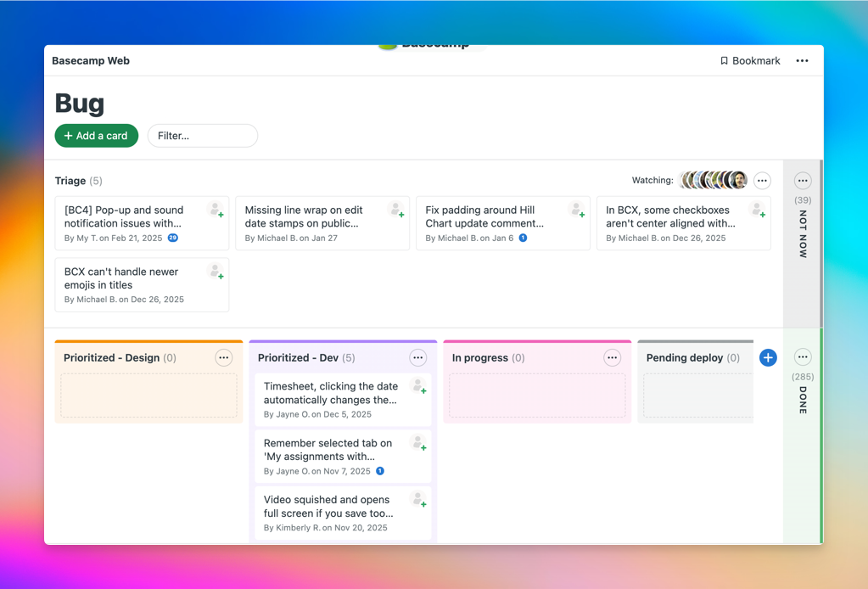Add a new column with blue plus
The image size is (868, 589).
point(768,357)
